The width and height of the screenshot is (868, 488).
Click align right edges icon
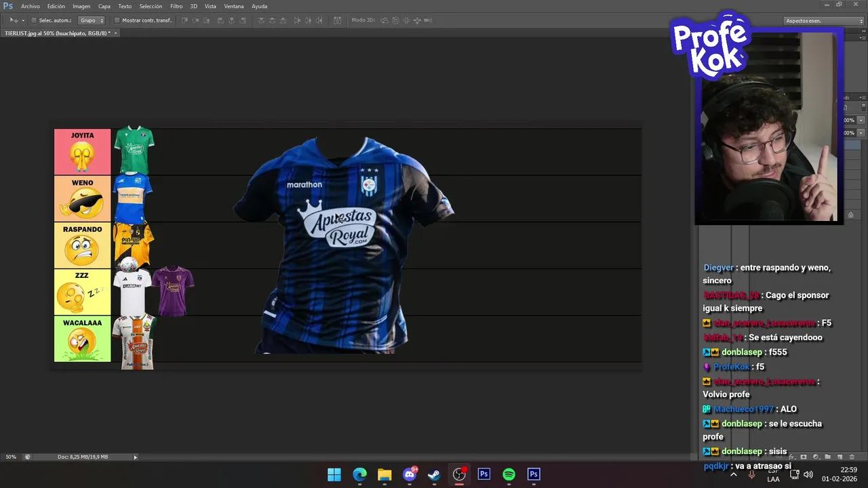243,20
